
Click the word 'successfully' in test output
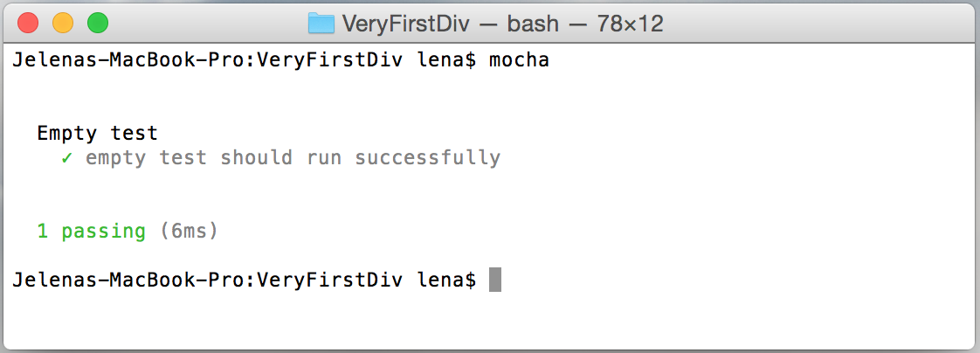pos(427,157)
